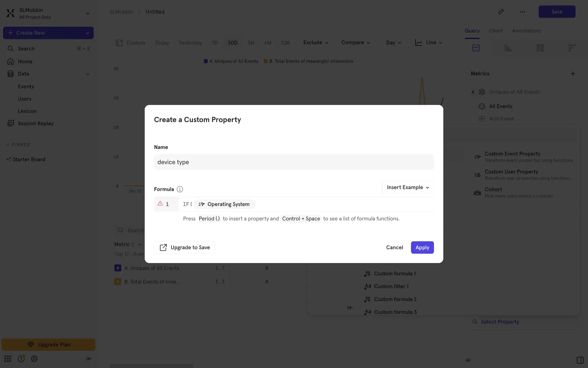Toggle Total Events of meaningful interaction checkbox
The image size is (588, 368).
click(118, 282)
